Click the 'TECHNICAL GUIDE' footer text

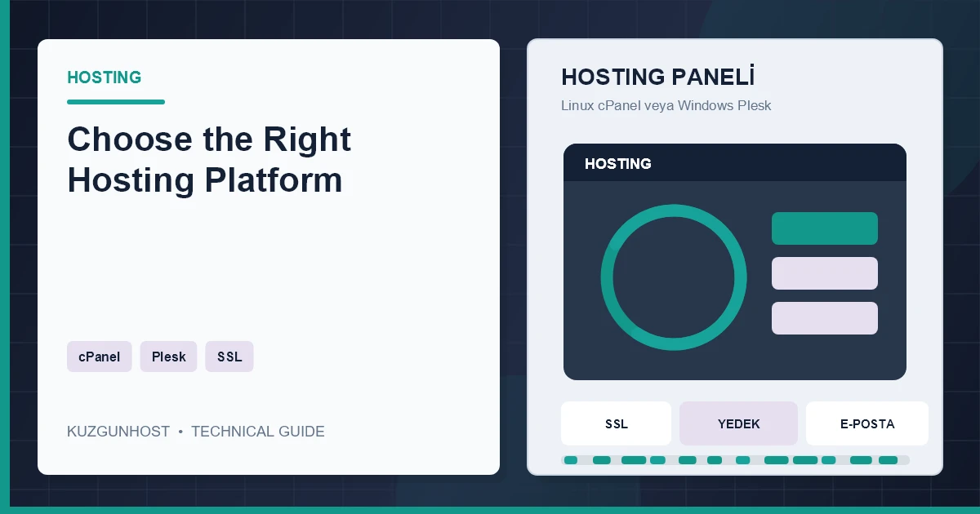(x=258, y=432)
